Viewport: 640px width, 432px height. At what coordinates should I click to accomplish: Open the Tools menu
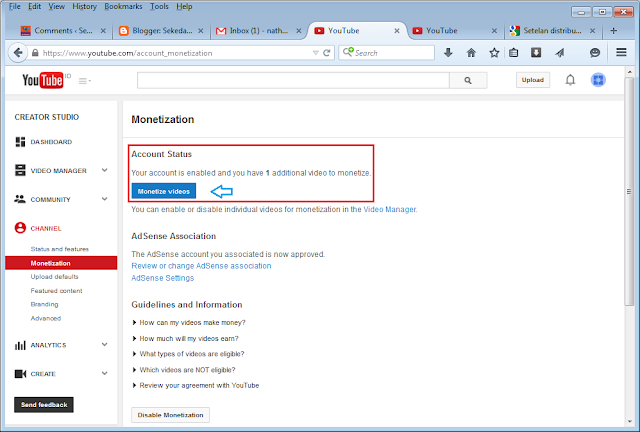(x=159, y=7)
